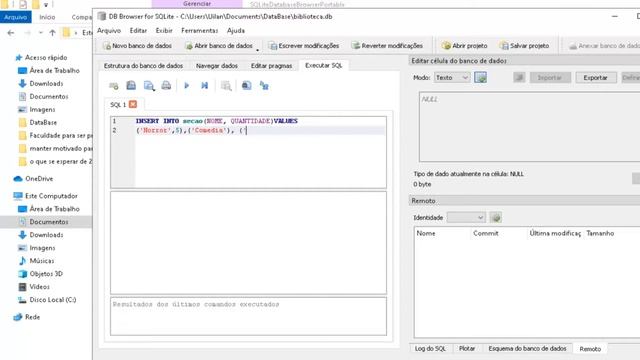Click the print icon in SQL toolbar
Image resolution: width=640 pixels, height=360 pixels.
[166, 85]
